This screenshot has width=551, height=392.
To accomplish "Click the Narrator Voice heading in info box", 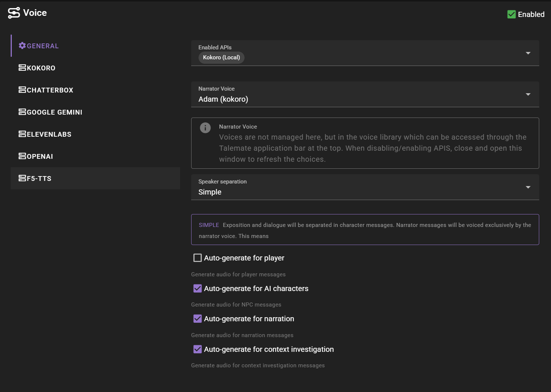I will [x=238, y=127].
